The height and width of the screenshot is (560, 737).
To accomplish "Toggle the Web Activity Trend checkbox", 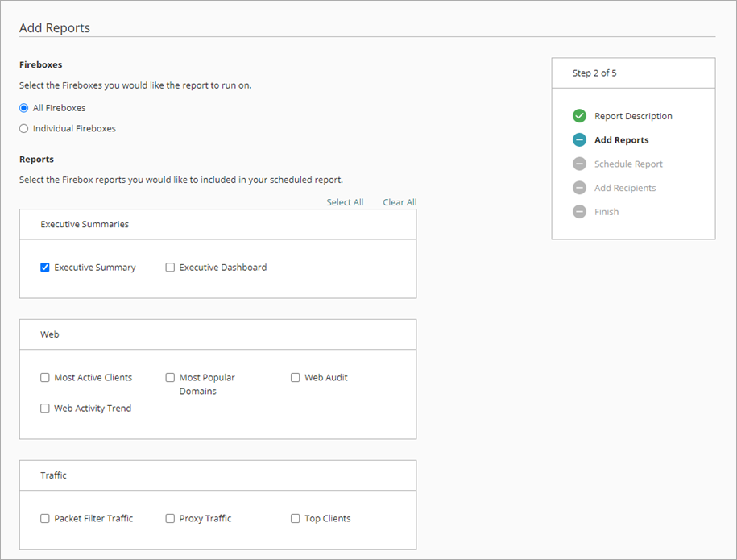I will (x=45, y=409).
